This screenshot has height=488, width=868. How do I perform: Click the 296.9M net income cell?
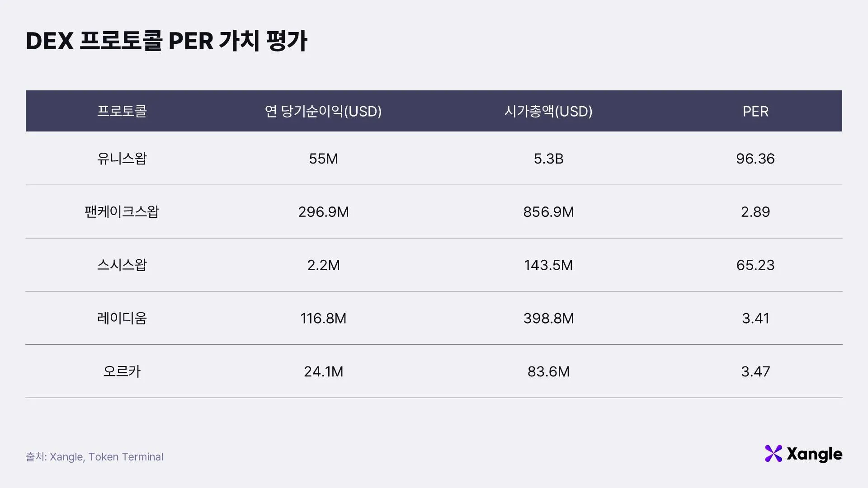323,212
